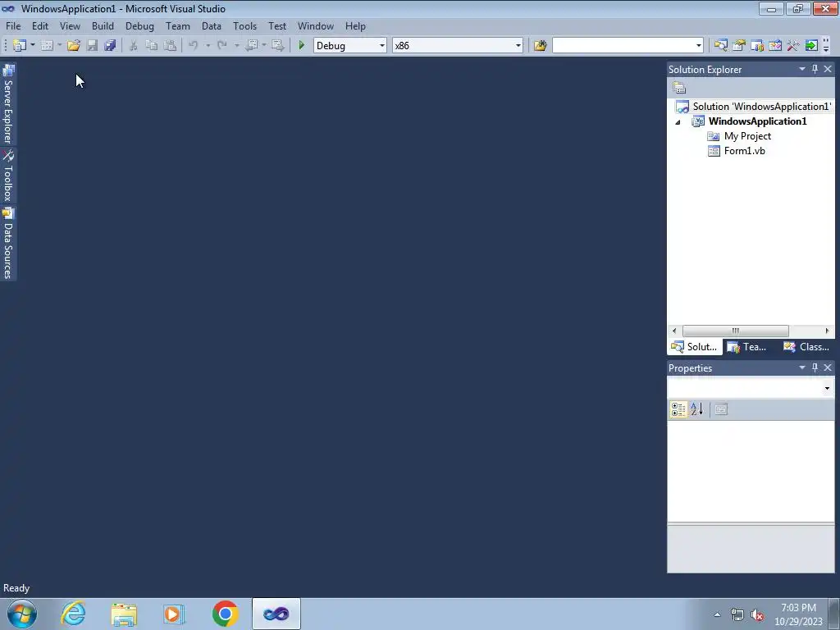Click the Save All icon

pyautogui.click(x=110, y=46)
